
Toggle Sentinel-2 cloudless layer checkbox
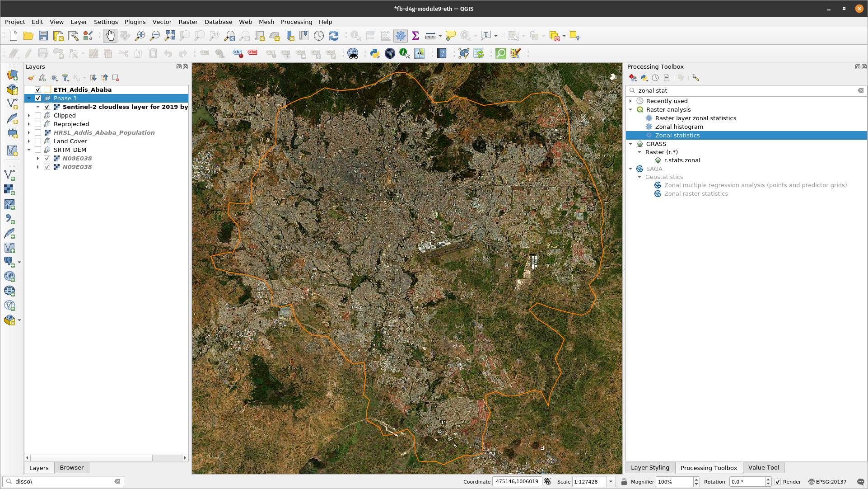coord(47,107)
